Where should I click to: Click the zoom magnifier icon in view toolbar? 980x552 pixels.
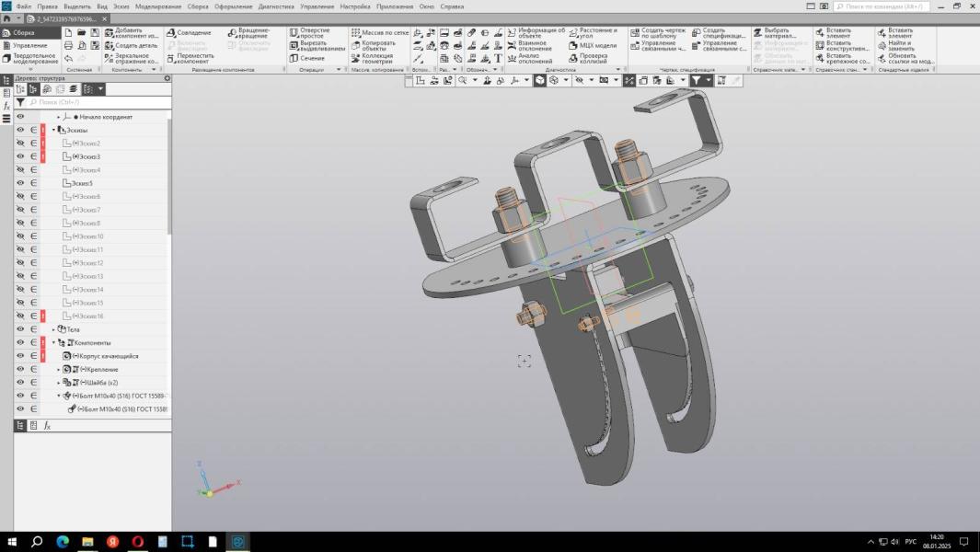463,81
